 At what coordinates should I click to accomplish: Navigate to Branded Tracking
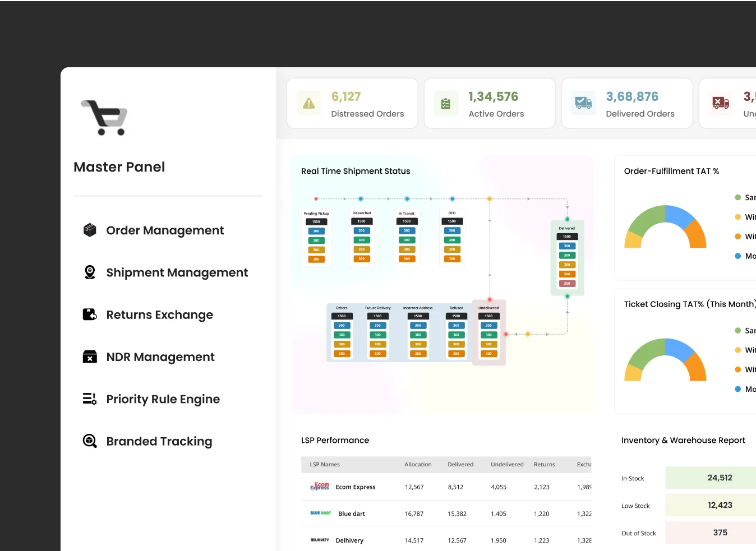click(x=159, y=441)
